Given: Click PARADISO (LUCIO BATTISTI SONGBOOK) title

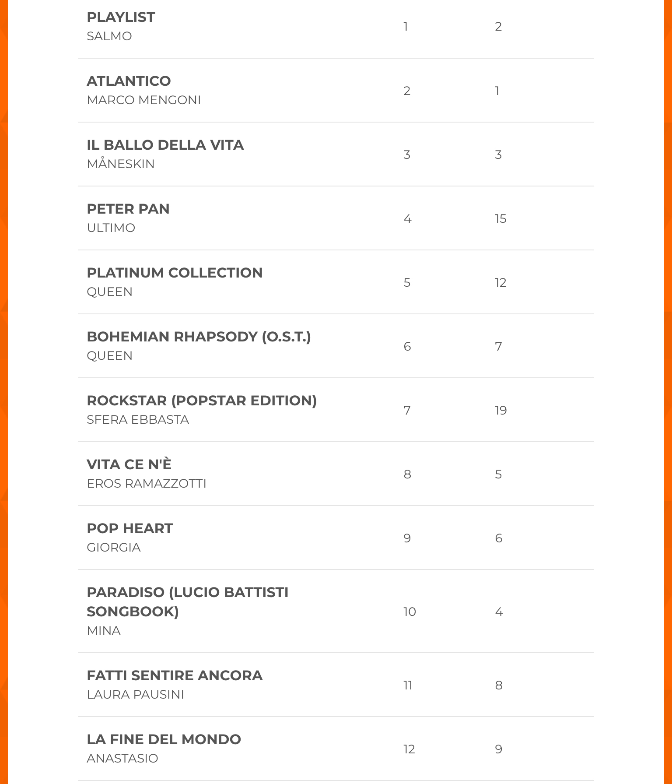Looking at the screenshot, I should point(187,601).
